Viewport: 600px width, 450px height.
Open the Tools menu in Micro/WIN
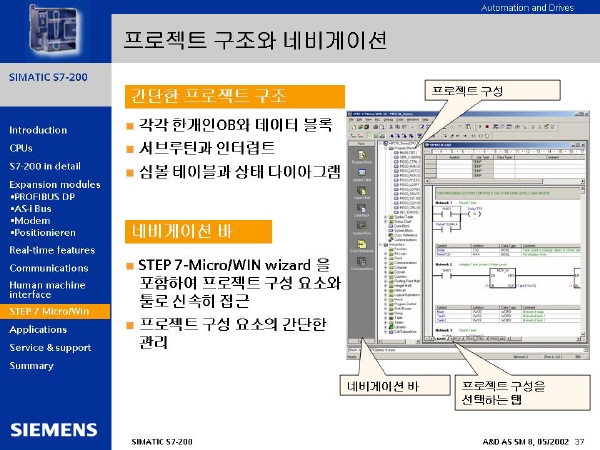399,119
